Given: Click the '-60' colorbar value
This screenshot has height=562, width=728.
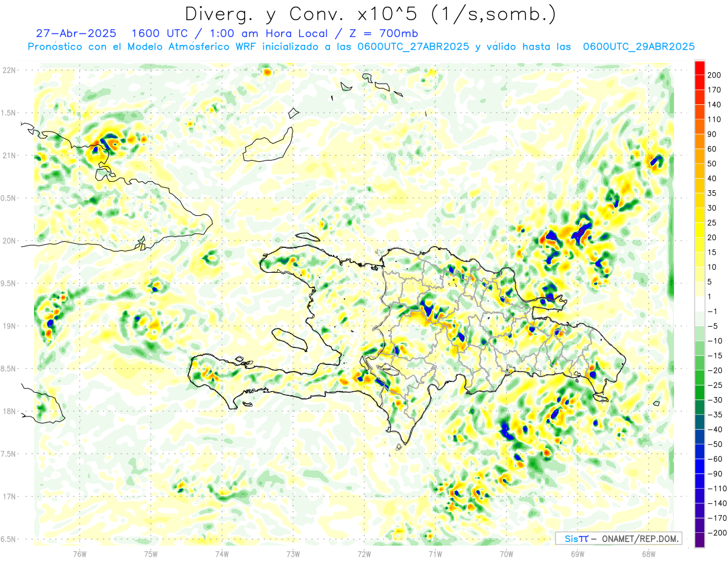Looking at the screenshot, I should click(x=715, y=459).
